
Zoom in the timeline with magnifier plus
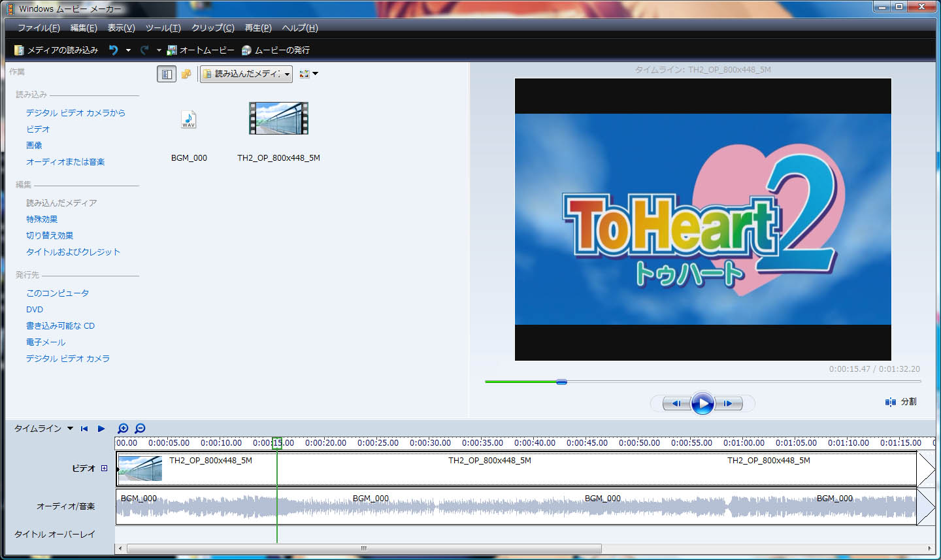(123, 429)
